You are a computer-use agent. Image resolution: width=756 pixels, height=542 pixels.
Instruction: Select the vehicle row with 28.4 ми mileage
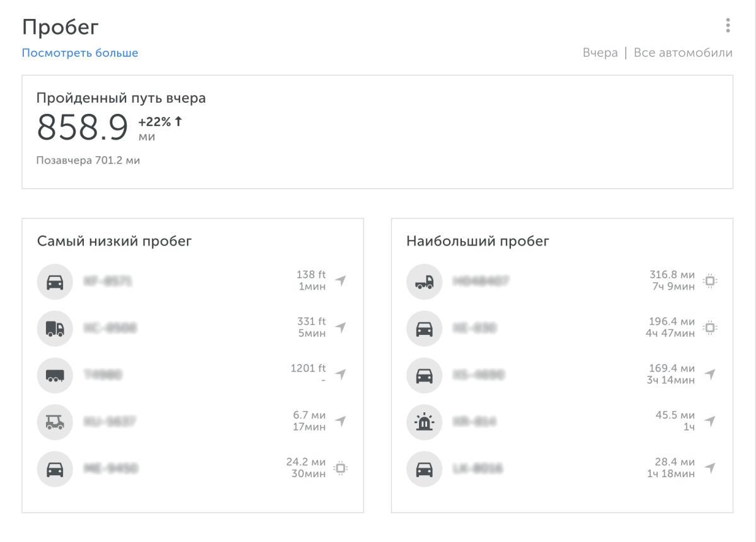point(561,468)
